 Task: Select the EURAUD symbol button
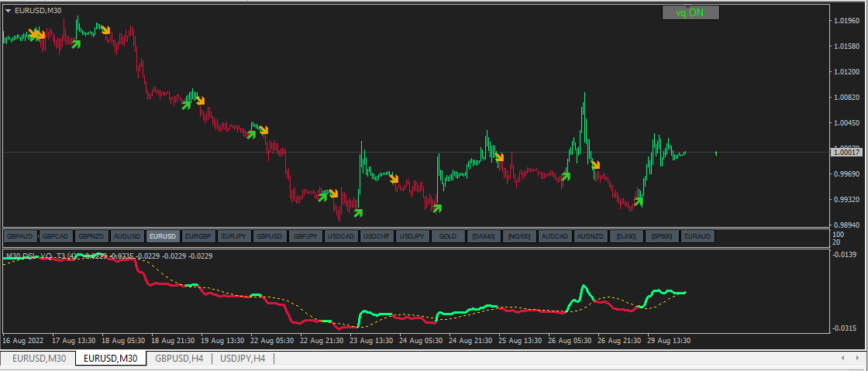[697, 237]
